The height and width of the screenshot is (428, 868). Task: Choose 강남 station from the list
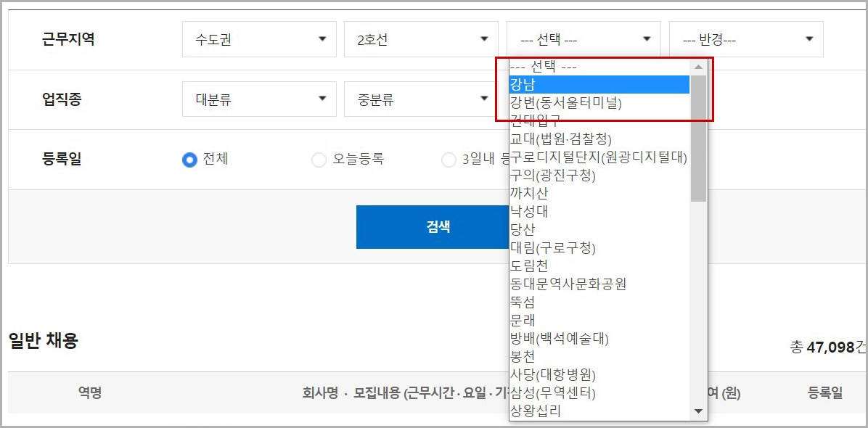pyautogui.click(x=599, y=85)
